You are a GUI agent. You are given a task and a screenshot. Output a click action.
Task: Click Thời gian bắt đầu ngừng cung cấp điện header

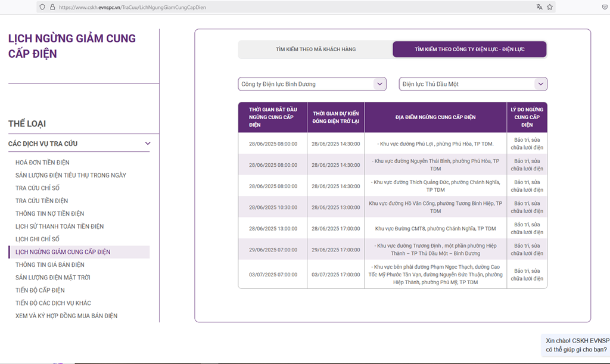(273, 117)
